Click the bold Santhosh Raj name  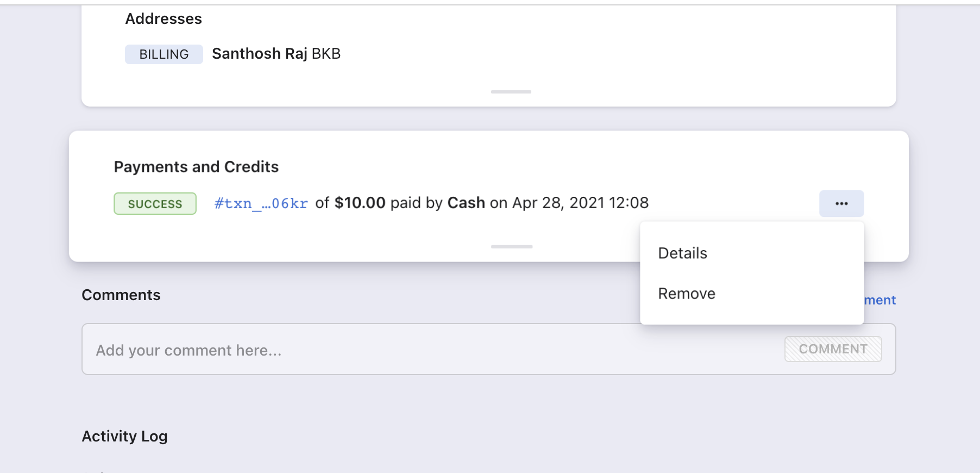point(259,54)
